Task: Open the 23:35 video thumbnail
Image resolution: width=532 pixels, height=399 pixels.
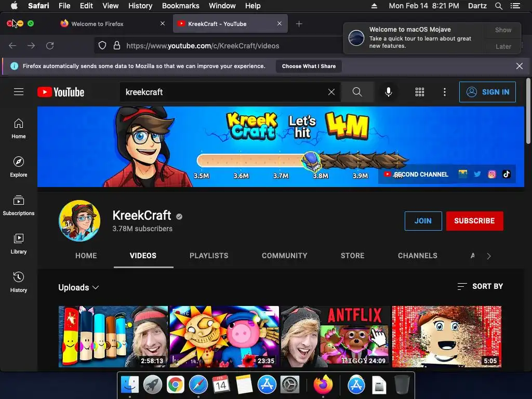Action: coord(224,337)
